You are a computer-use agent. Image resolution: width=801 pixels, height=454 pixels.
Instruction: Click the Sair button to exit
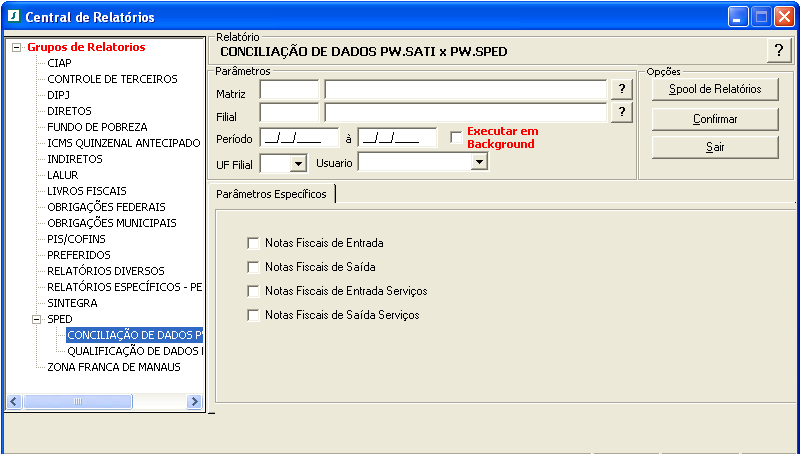714,147
